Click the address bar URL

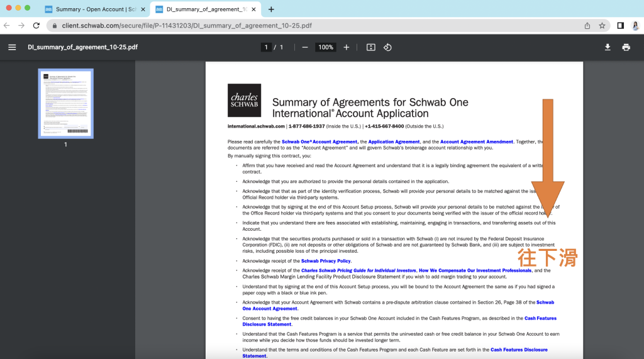tap(187, 26)
